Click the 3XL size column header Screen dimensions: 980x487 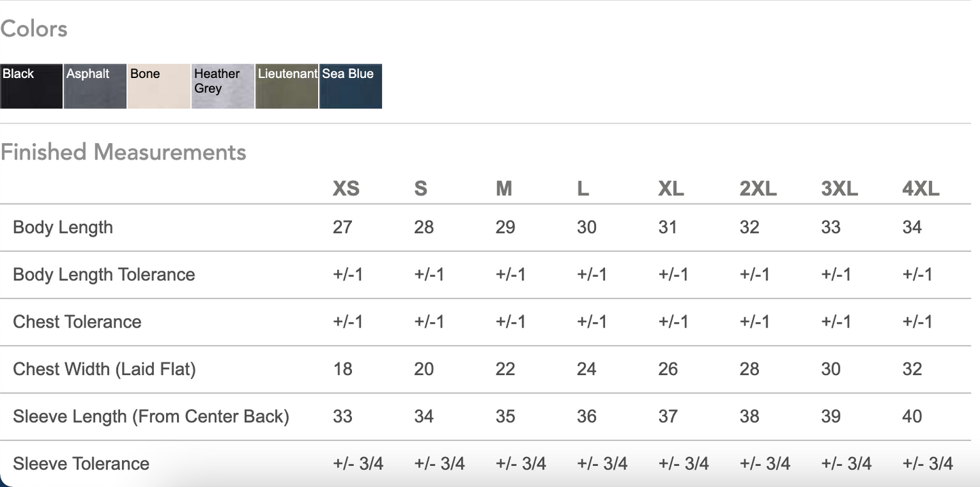(x=840, y=189)
